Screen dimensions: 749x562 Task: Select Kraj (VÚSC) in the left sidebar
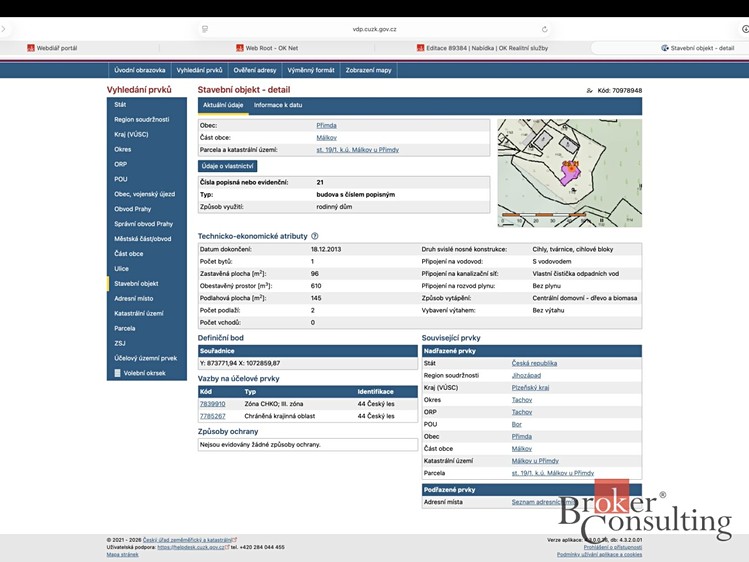[x=147, y=134]
